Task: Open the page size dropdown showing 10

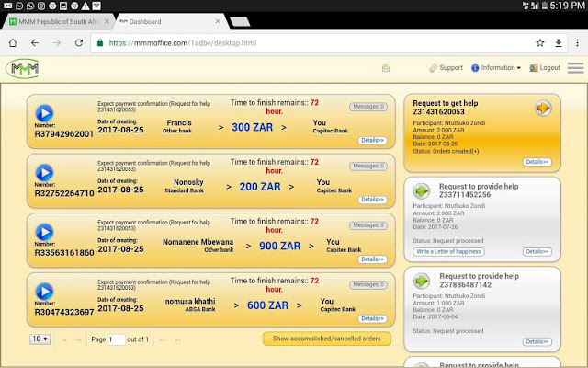Action: tap(40, 339)
